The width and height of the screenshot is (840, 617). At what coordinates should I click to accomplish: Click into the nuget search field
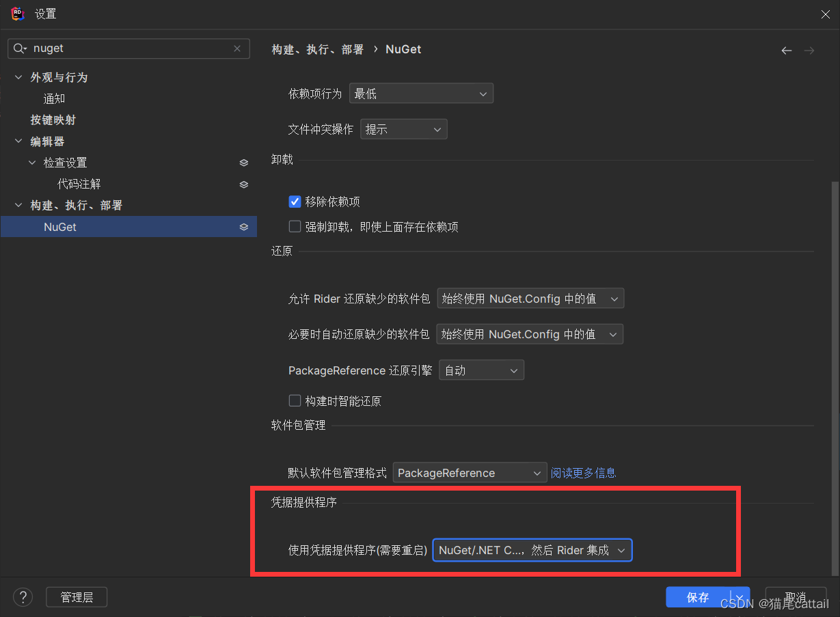click(130, 49)
